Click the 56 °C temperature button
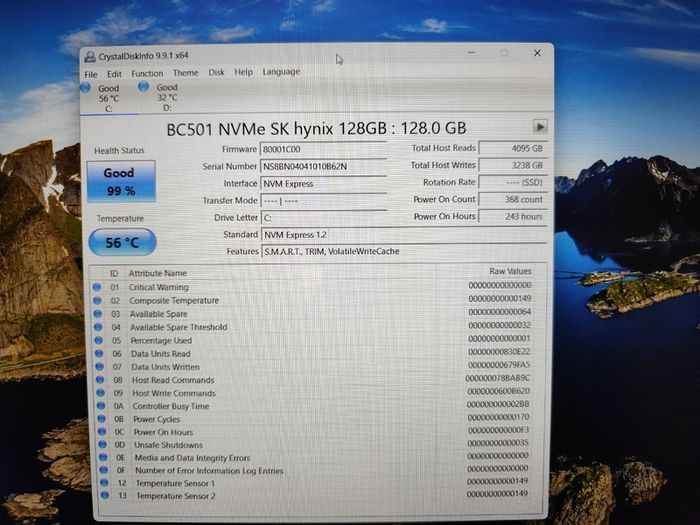This screenshot has width=700, height=525. (122, 242)
